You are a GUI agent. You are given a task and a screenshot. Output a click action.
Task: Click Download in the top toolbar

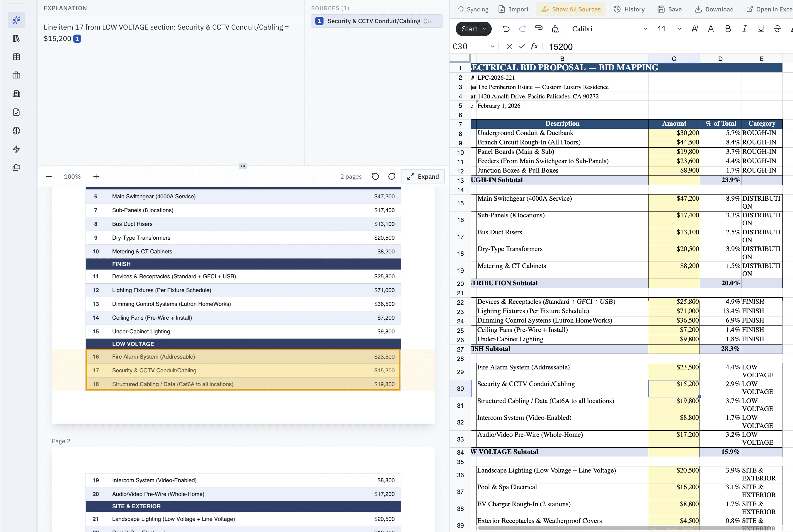coord(714,9)
